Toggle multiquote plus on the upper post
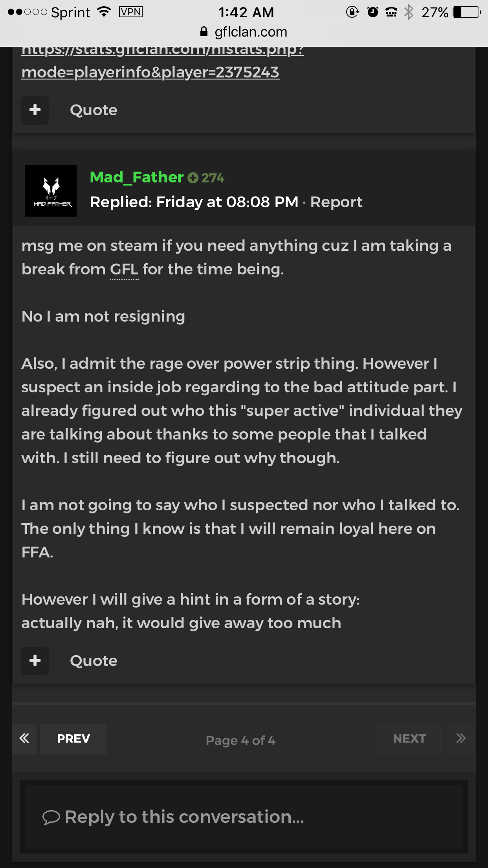488x868 pixels. (x=35, y=110)
